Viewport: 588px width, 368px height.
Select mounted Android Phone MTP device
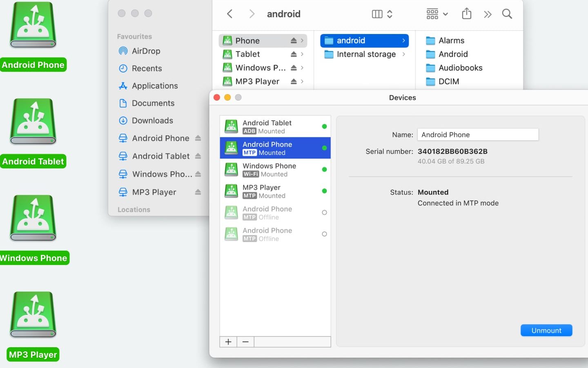pos(275,148)
